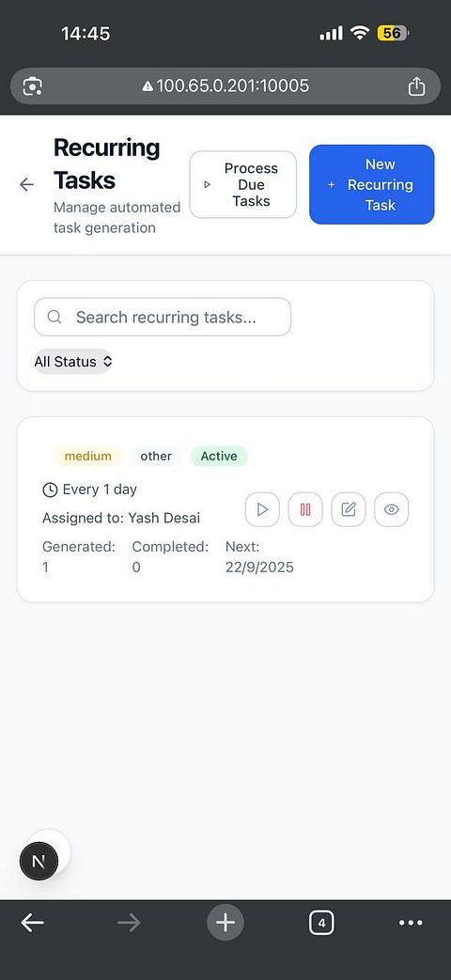Click the other category tag
The height and width of the screenshot is (980, 451).
(156, 456)
